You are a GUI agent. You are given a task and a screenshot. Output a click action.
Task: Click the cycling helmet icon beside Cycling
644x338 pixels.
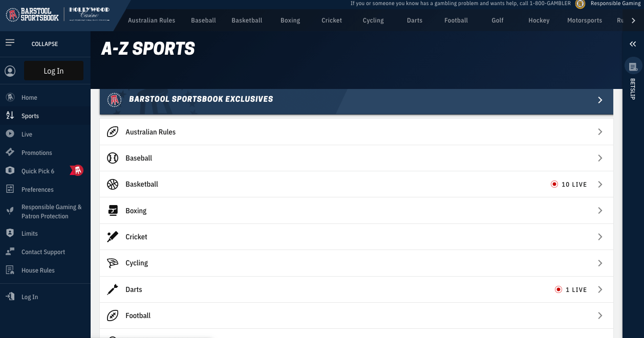coord(113,263)
